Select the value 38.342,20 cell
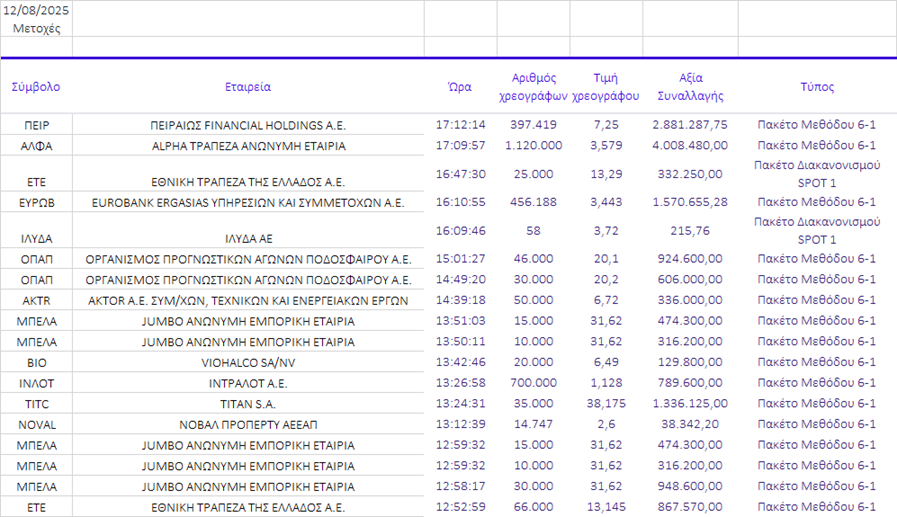The height and width of the screenshot is (517, 897). pyautogui.click(x=690, y=424)
